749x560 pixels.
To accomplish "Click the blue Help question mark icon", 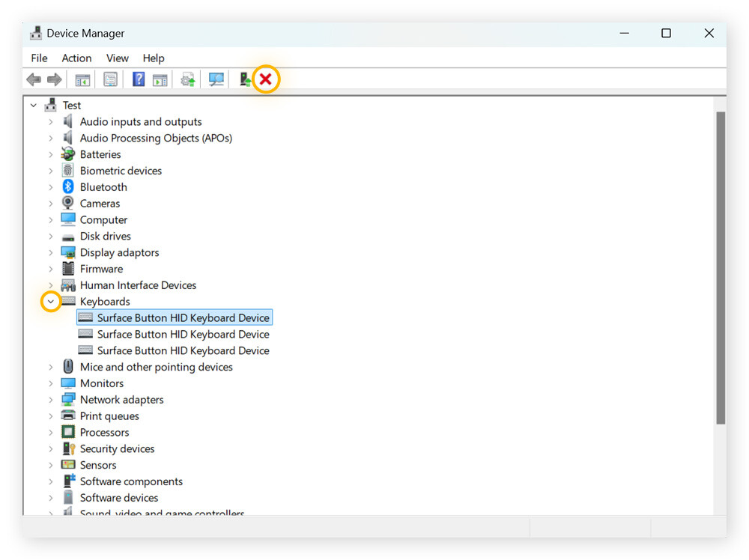I will click(139, 79).
